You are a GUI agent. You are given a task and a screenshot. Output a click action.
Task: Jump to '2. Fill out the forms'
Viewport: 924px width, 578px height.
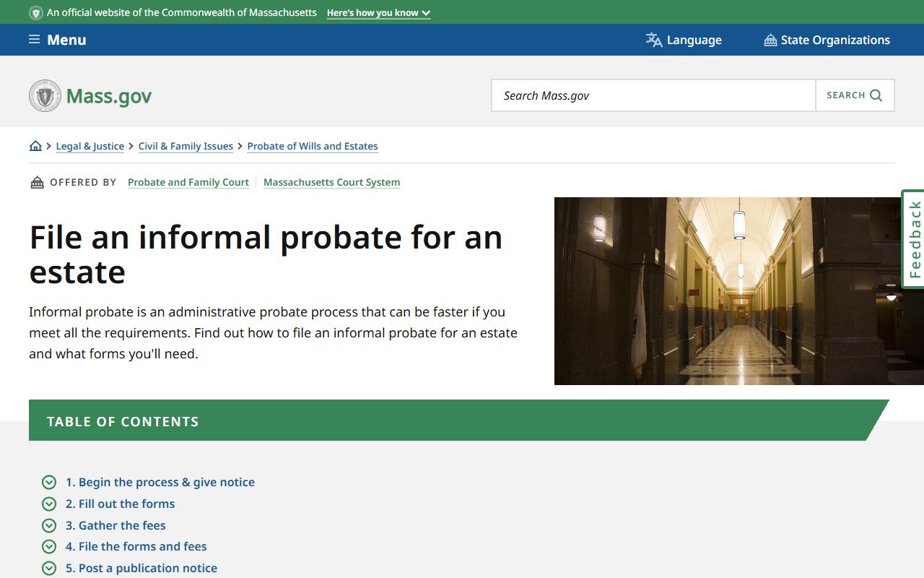point(121,504)
